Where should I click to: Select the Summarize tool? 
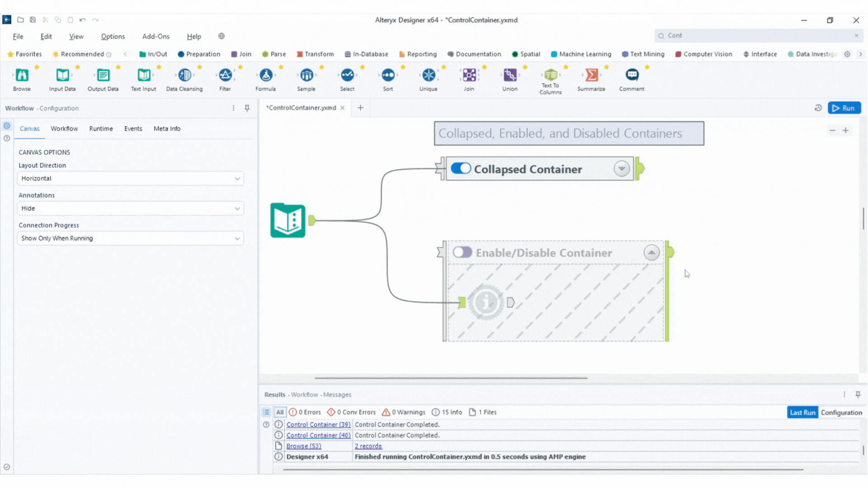click(x=591, y=75)
